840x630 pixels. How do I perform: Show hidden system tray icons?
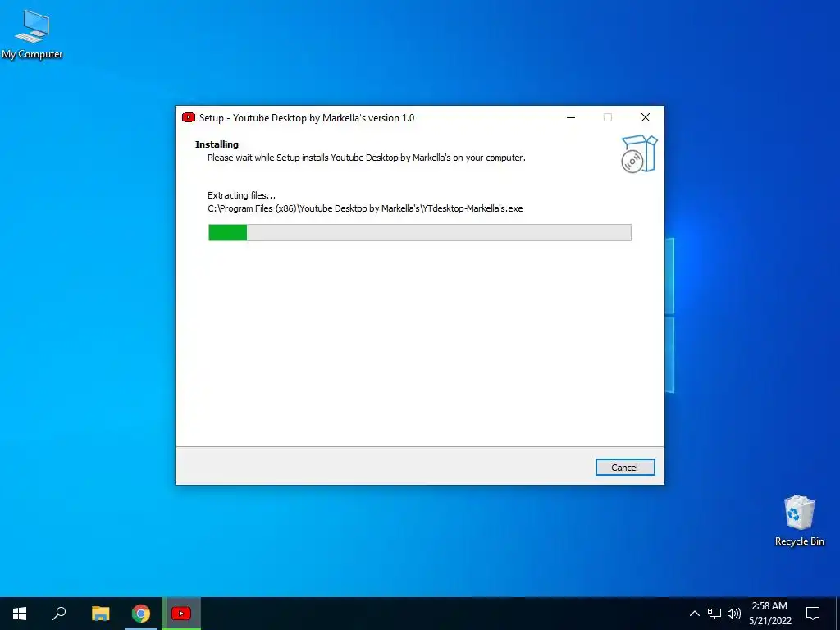point(694,614)
